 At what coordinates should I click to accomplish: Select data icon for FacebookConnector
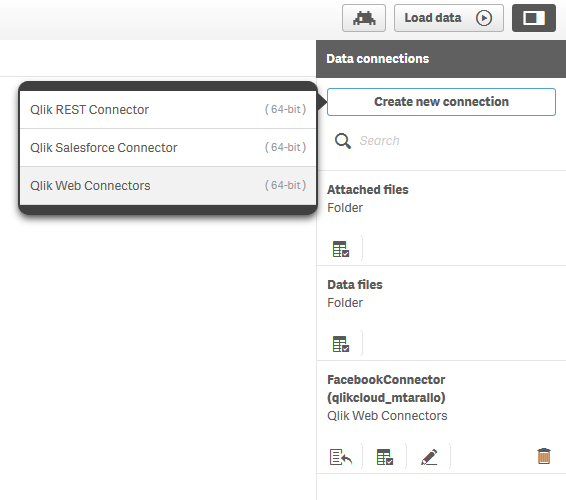click(x=385, y=457)
